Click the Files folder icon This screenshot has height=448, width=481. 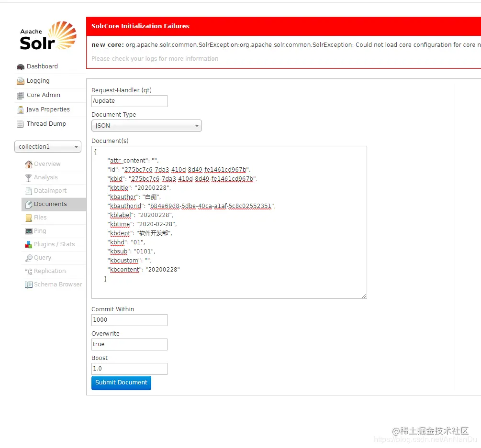pyautogui.click(x=29, y=218)
